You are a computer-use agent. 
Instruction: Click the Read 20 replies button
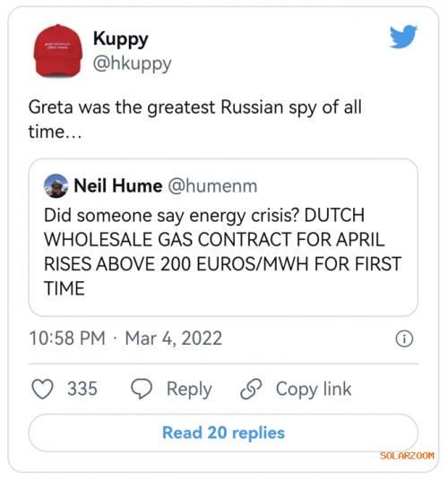pos(223,432)
